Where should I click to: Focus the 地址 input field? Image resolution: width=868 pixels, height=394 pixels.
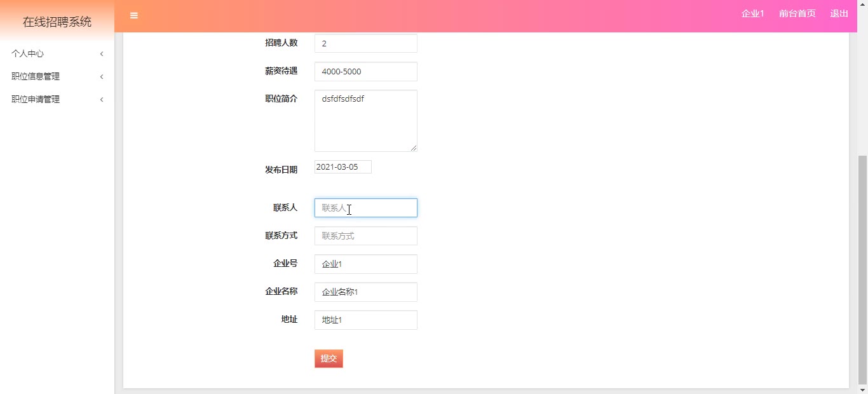click(366, 320)
